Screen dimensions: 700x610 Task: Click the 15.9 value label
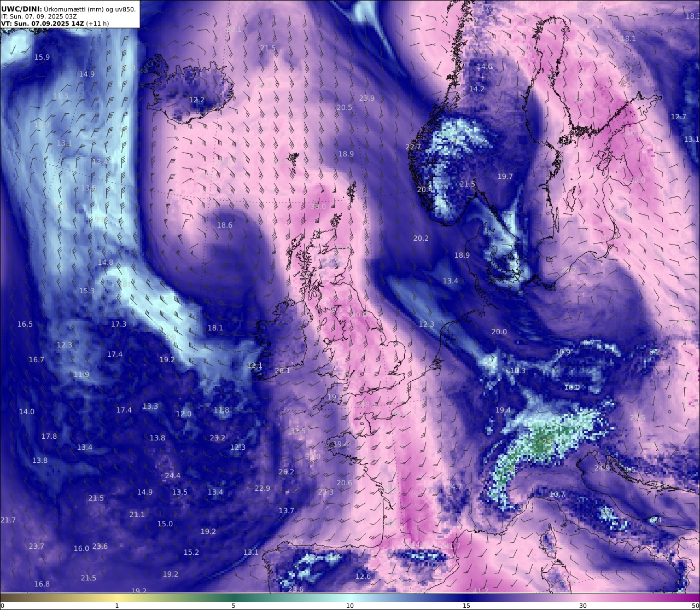42,57
